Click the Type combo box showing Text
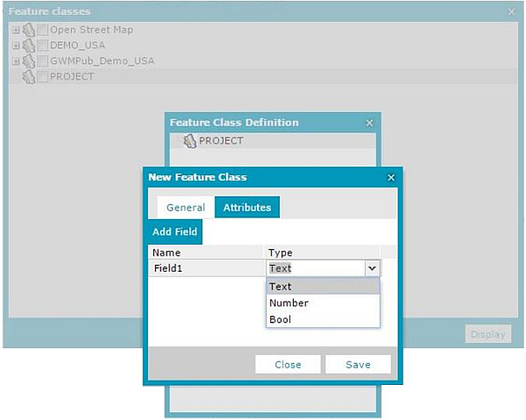The height and width of the screenshot is (420, 526). coord(323,268)
